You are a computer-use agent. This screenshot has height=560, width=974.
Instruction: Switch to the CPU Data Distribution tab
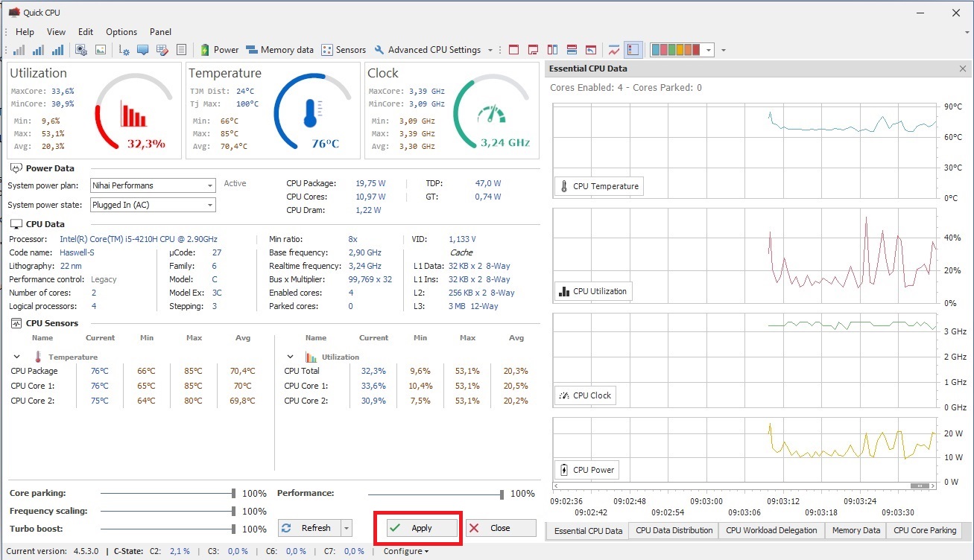click(x=673, y=530)
